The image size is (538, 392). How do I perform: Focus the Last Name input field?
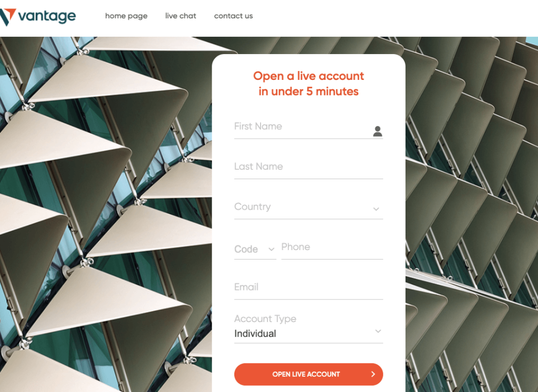tap(308, 168)
